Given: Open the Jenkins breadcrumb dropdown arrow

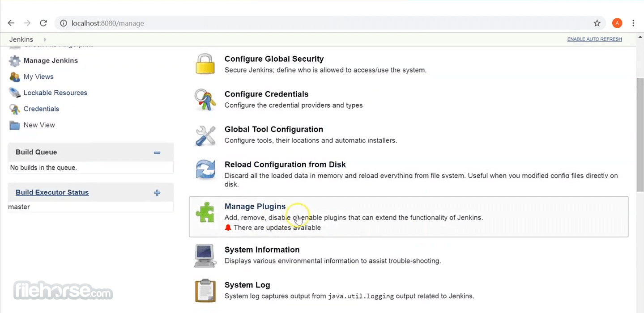Looking at the screenshot, I should (45, 39).
